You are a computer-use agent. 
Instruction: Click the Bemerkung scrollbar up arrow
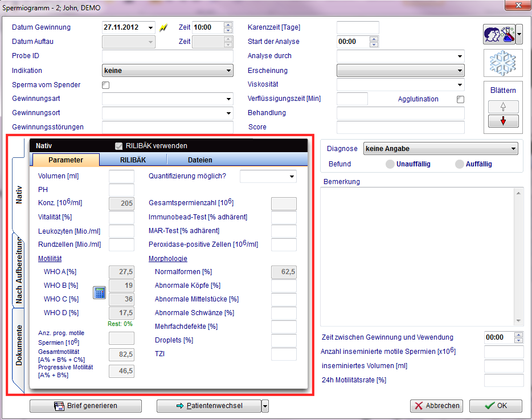click(518, 193)
